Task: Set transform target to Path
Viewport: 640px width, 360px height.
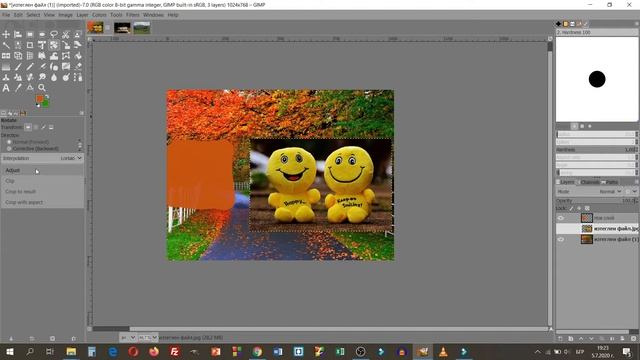Action: (43, 127)
